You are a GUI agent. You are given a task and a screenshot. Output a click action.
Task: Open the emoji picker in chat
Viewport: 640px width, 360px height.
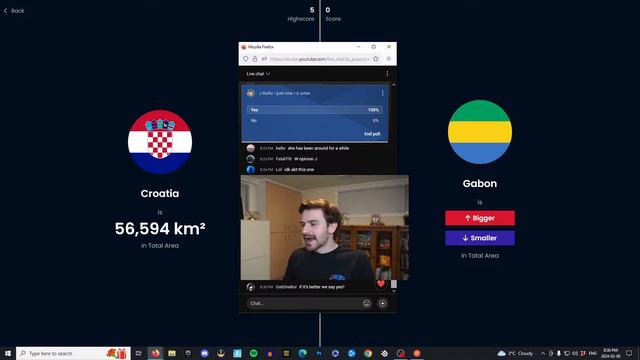point(367,303)
